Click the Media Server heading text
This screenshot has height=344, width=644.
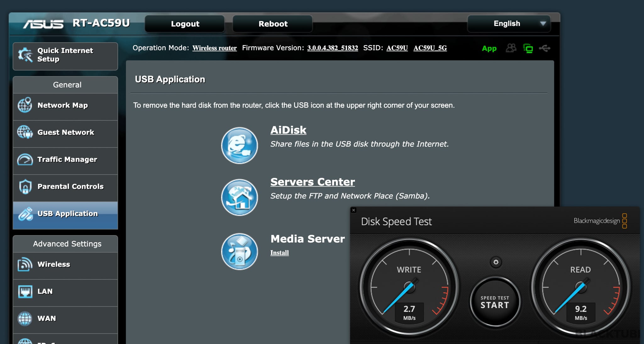pyautogui.click(x=308, y=239)
